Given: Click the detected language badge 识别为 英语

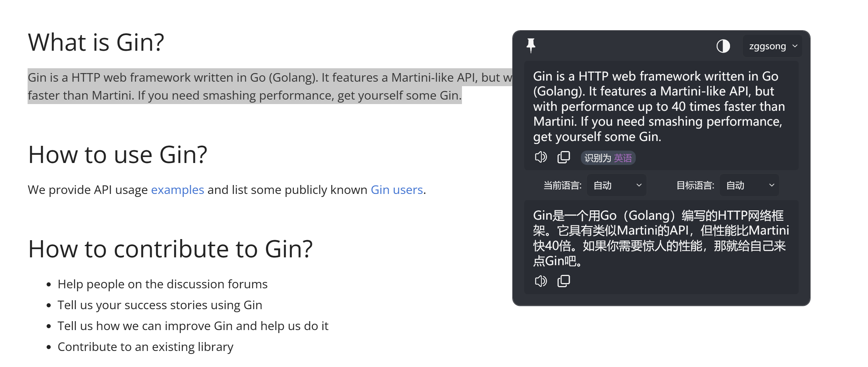Looking at the screenshot, I should tap(608, 158).
